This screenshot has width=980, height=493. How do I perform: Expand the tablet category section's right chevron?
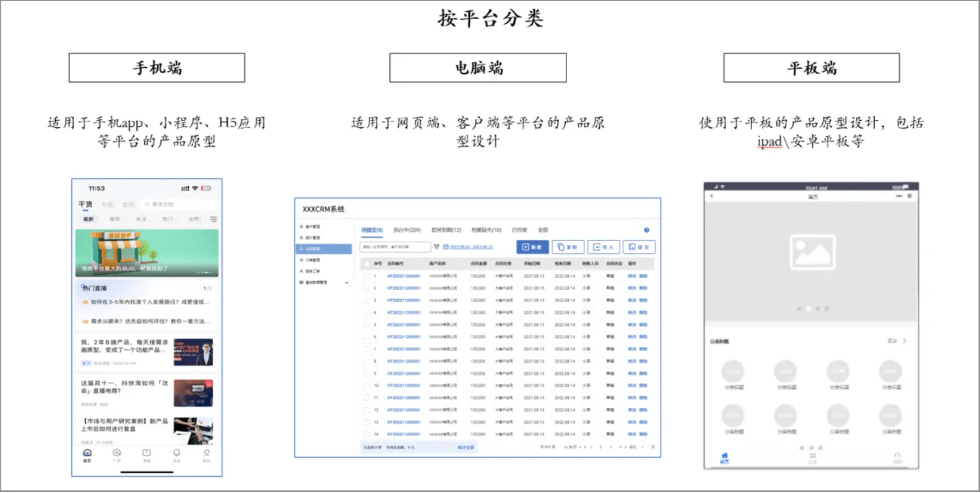tap(904, 341)
